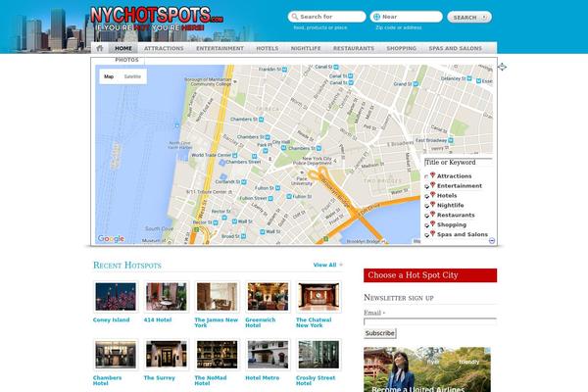Click the Spas and Salons pin icon
This screenshot has height=392, width=588.
(432, 233)
